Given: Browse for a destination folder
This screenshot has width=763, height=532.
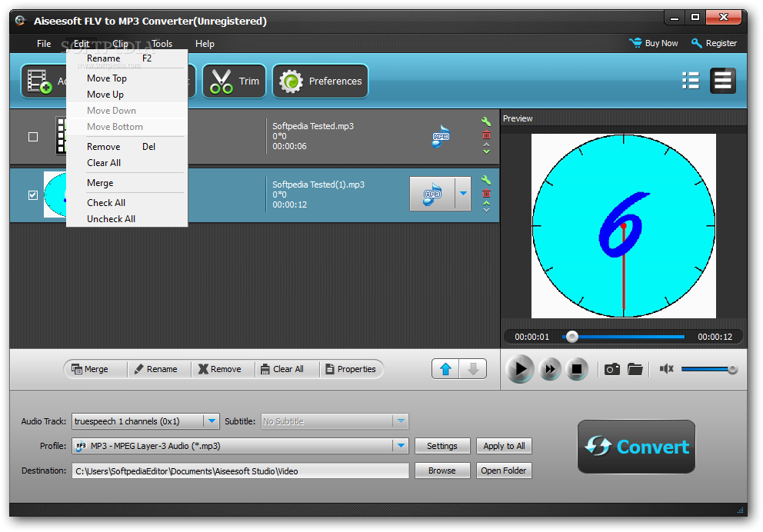Looking at the screenshot, I should [442, 470].
